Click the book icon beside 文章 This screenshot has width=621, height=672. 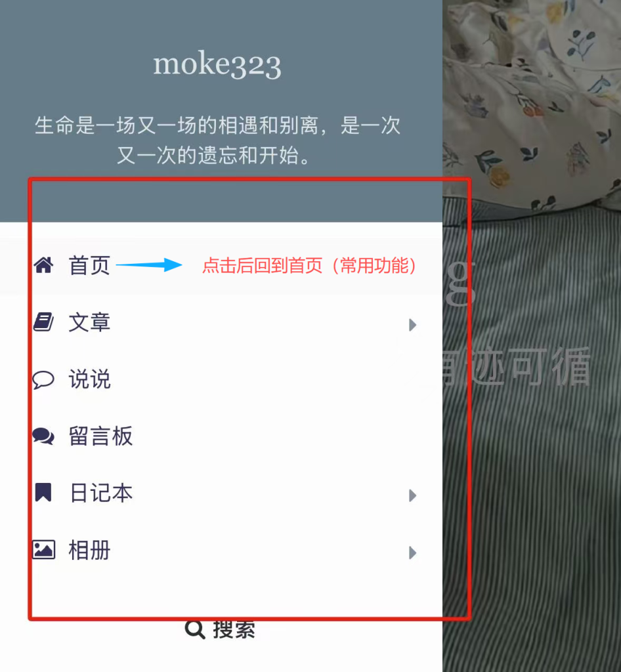(x=44, y=322)
